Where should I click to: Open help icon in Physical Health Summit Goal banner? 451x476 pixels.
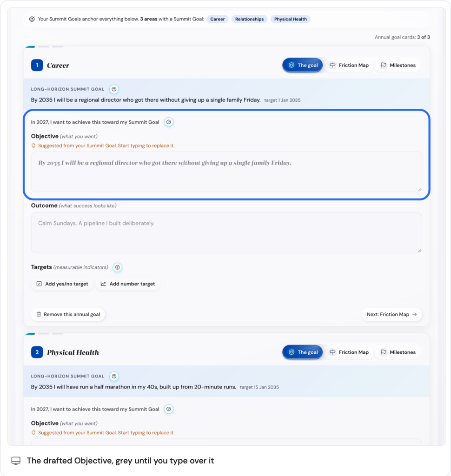pos(114,376)
